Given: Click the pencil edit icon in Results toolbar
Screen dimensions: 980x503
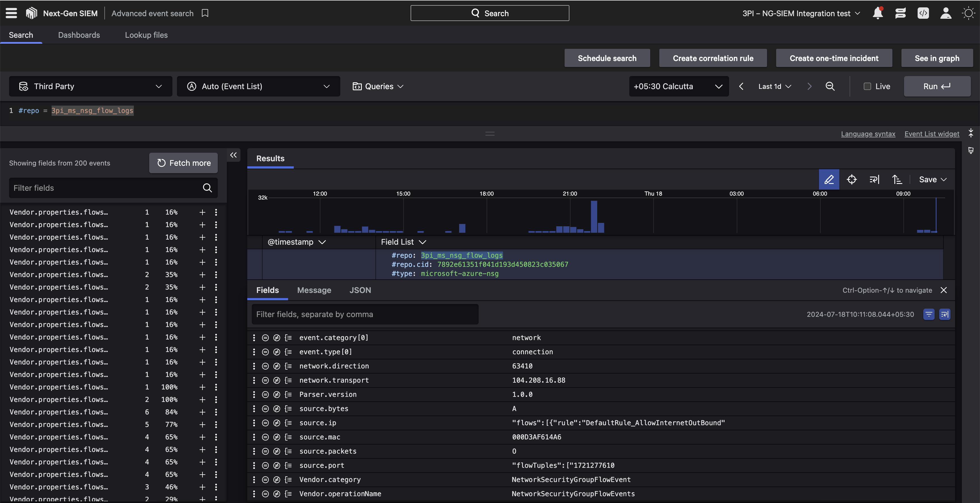Looking at the screenshot, I should click(x=829, y=179).
